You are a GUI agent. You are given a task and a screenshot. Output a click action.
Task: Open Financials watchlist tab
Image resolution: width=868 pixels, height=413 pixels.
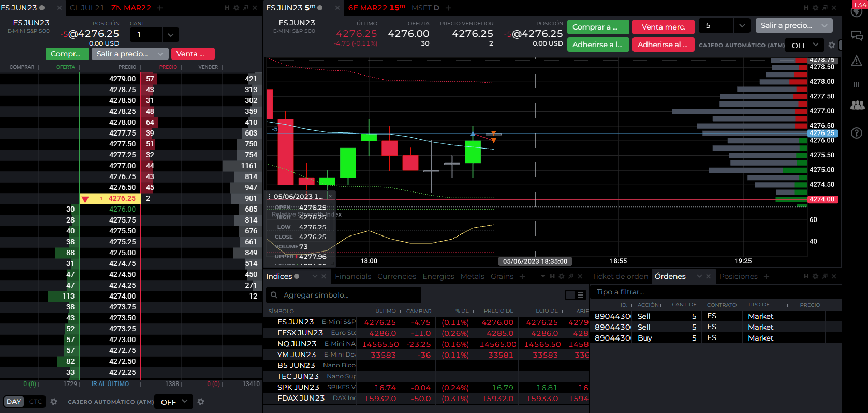(353, 276)
